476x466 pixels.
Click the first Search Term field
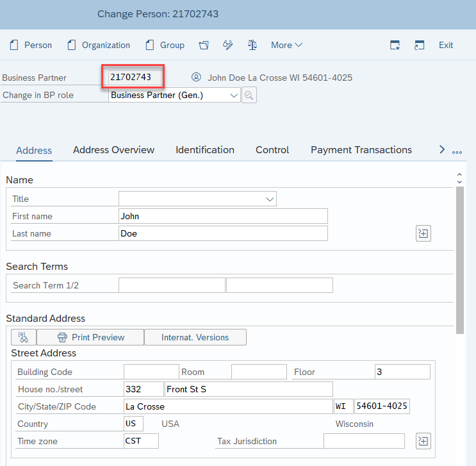pyautogui.click(x=172, y=285)
